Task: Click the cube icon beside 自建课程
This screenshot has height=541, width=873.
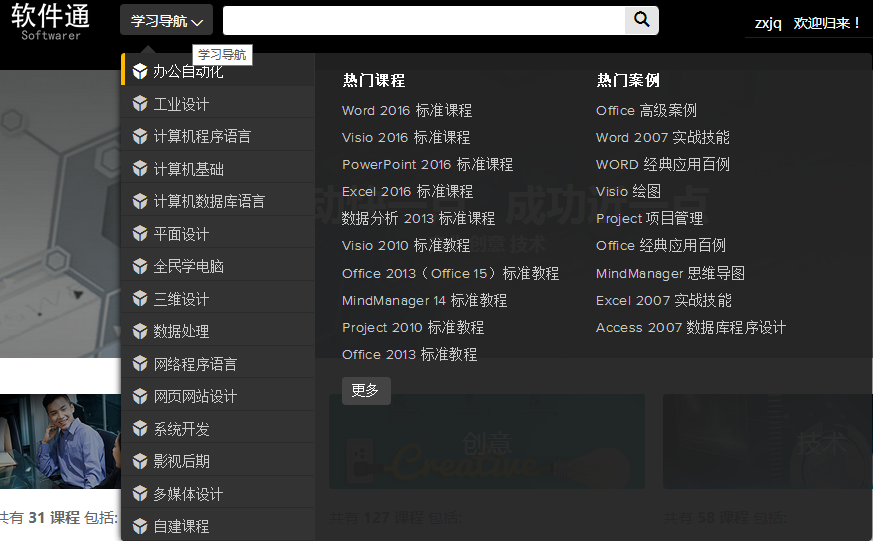Action: 140,526
